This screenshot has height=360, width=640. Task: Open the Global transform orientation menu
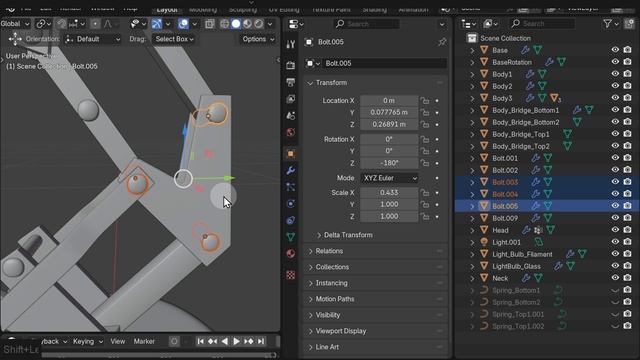[16, 24]
